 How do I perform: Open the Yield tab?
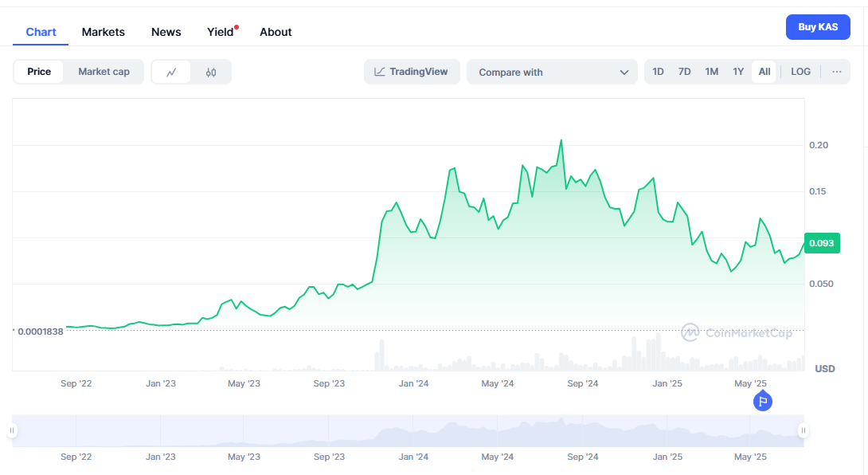[221, 32]
